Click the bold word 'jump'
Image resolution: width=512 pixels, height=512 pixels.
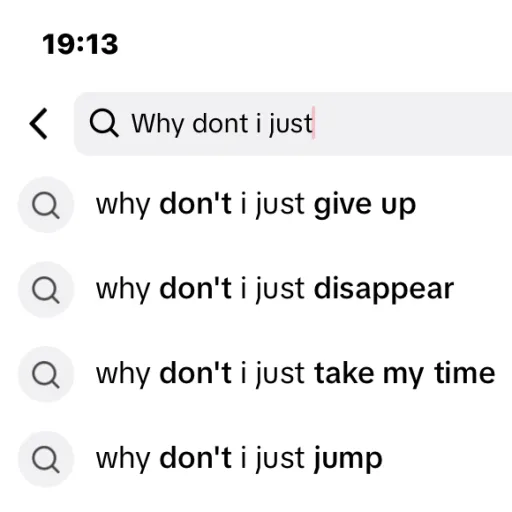(x=348, y=459)
